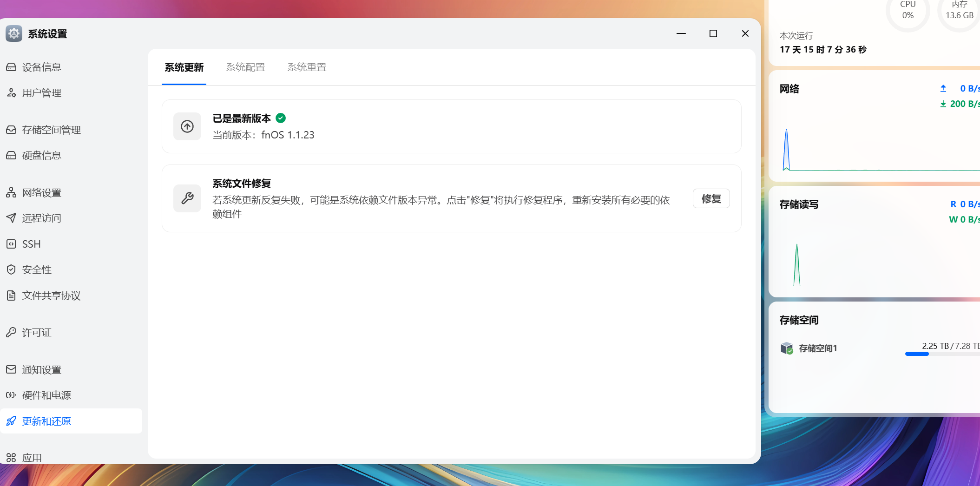Click the 存储空间 panel title

pos(799,320)
